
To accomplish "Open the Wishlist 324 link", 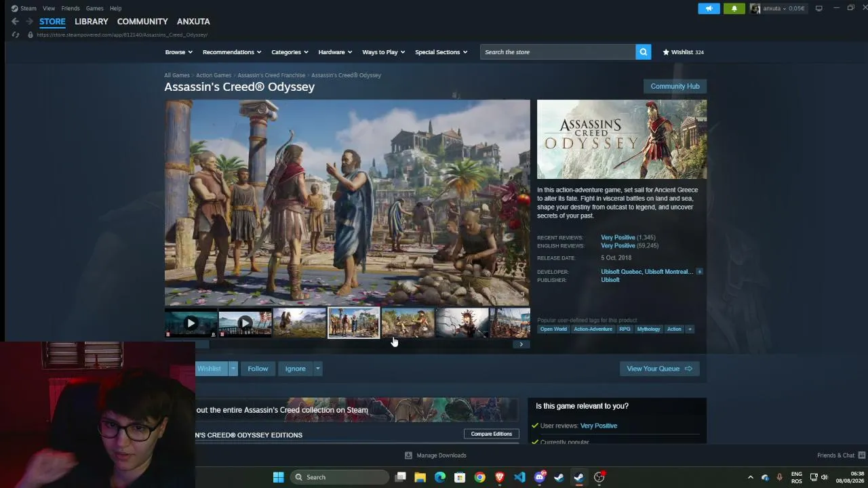I will click(x=684, y=52).
